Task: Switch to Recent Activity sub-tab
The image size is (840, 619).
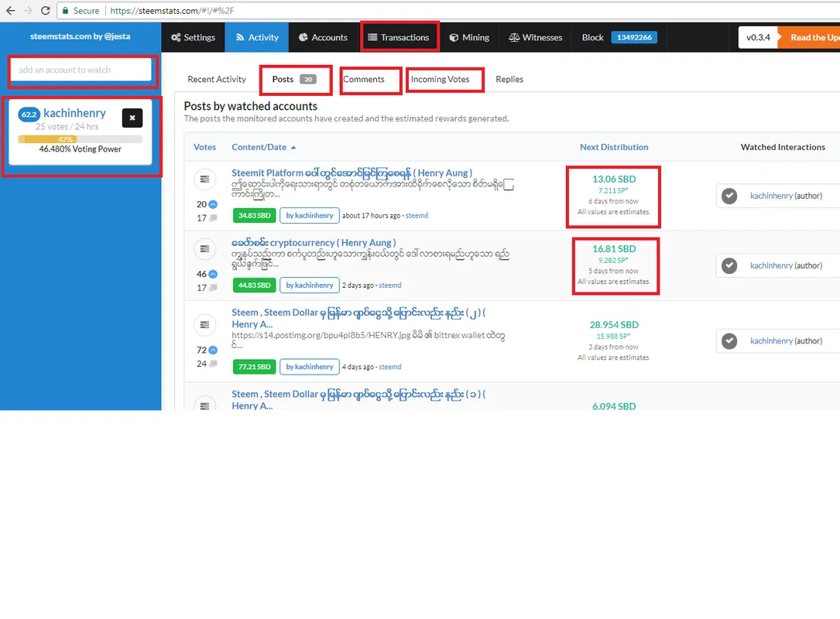Action: [217, 79]
